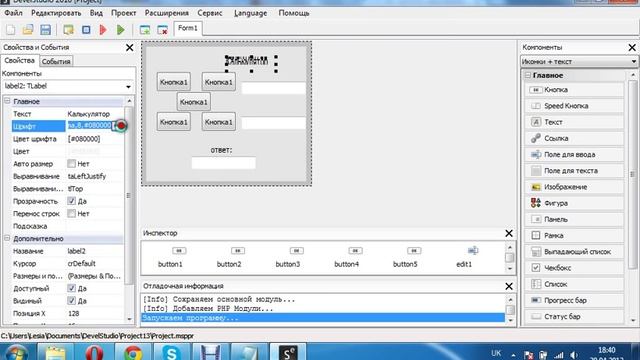Click the ответ: result input field on form
Screen dimensions: 640x360
[224, 163]
